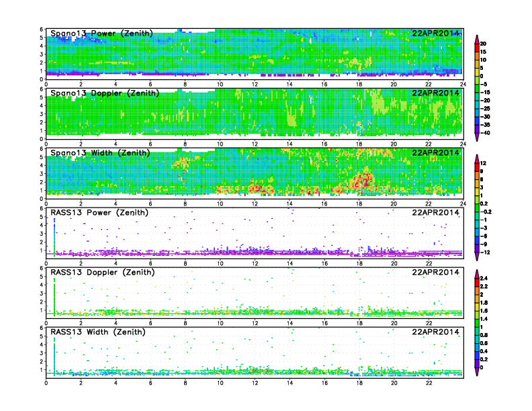Click the "1.8" label on the lower colorbar
This screenshot has height=411, width=532.
coord(484,302)
